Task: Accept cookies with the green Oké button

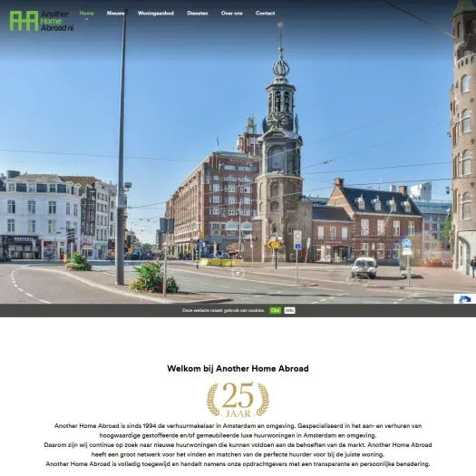Action: point(276,310)
